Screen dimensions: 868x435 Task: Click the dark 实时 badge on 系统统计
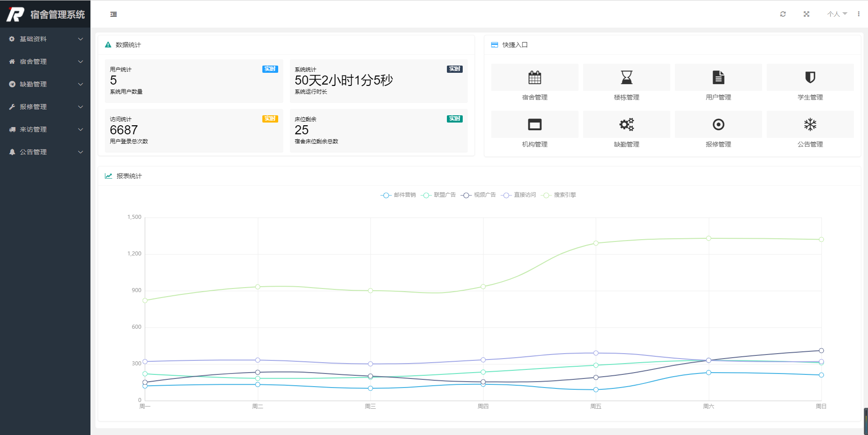click(x=455, y=69)
